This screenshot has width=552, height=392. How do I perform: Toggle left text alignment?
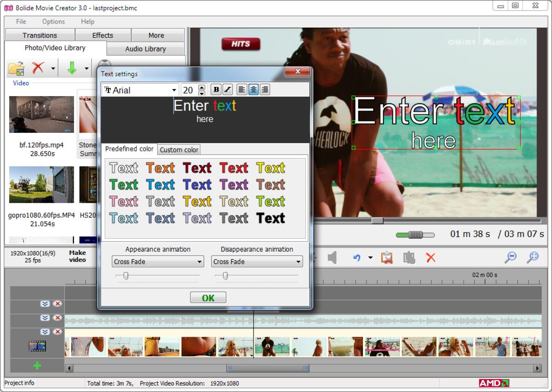tap(242, 89)
